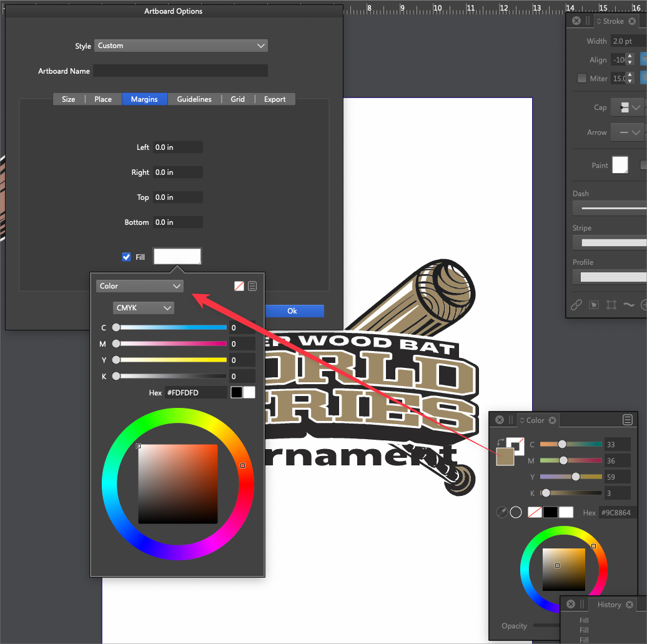Toggle the Miter checkbox in Stroke panel
The width and height of the screenshot is (647, 644).
pyautogui.click(x=582, y=79)
